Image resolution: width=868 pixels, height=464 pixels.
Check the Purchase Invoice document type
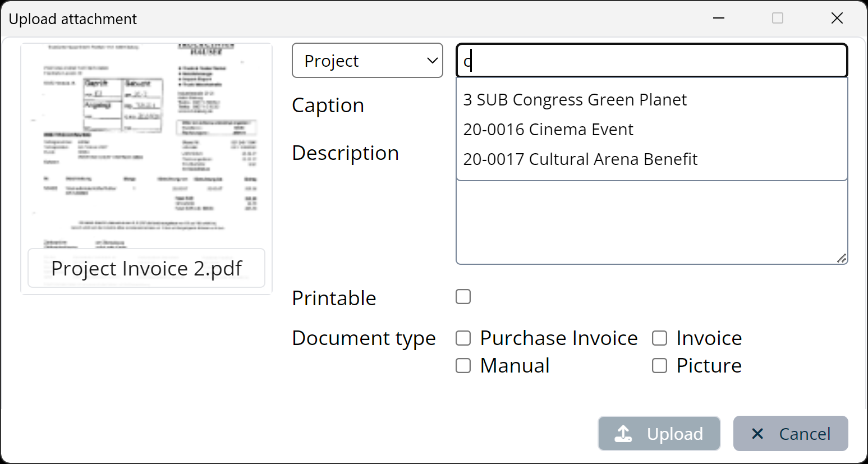[x=463, y=338]
